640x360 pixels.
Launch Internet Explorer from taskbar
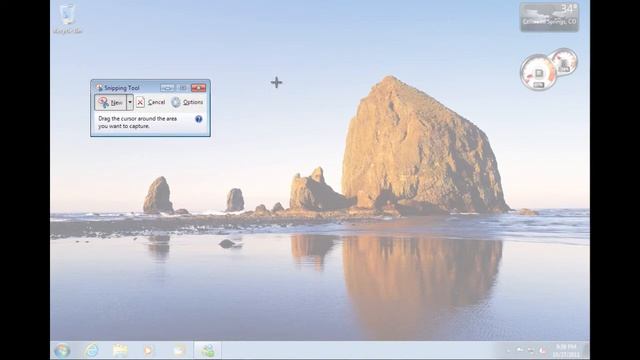point(91,351)
